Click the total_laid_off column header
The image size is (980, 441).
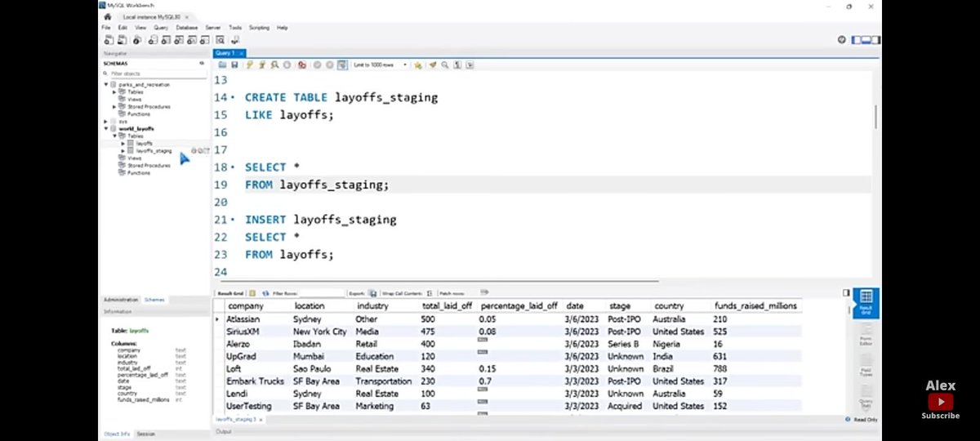coord(446,305)
